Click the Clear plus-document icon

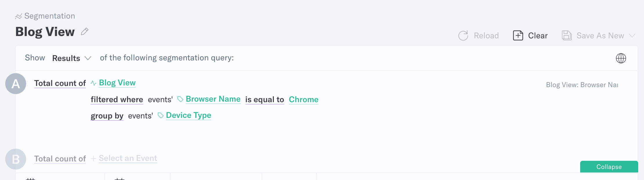[518, 36]
